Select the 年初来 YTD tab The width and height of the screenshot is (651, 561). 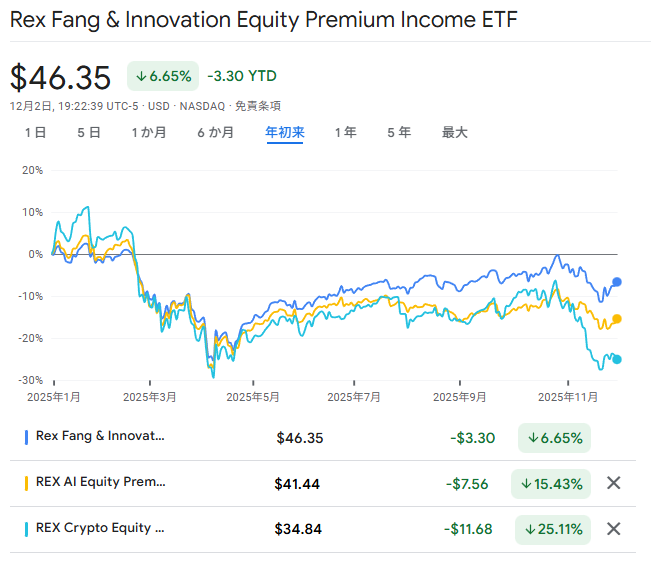(x=284, y=132)
